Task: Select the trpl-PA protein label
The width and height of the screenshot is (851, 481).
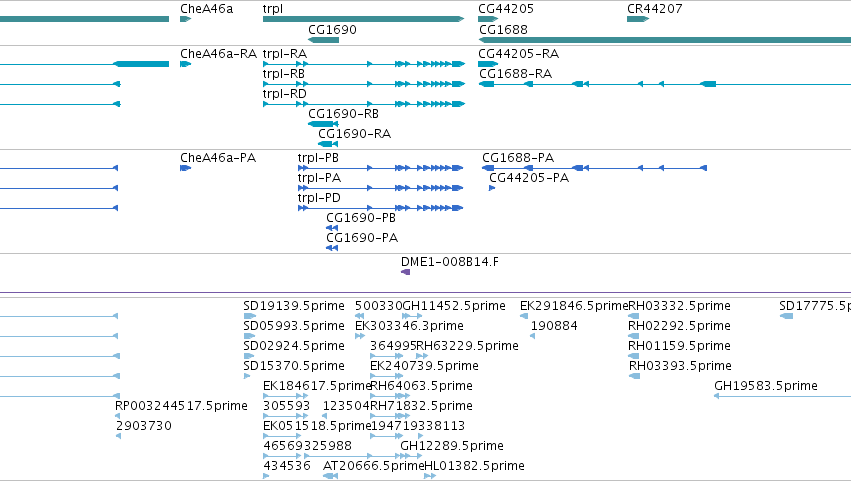Action: tap(319, 178)
